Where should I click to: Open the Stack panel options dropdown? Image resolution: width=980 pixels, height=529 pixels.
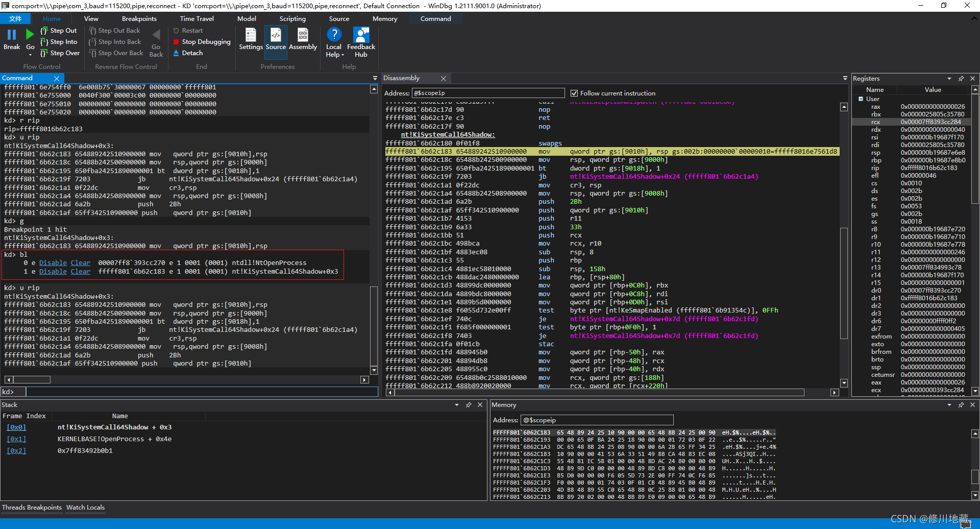pyautogui.click(x=457, y=404)
